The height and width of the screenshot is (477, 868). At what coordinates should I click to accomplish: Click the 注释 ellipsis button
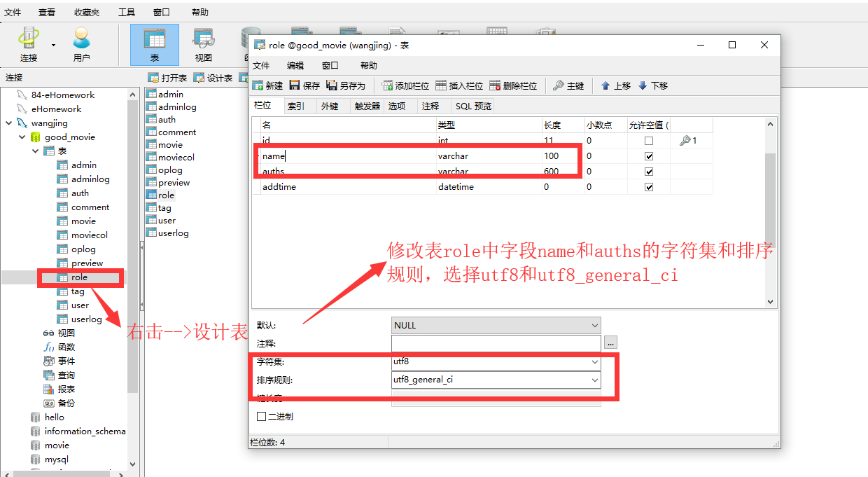(x=610, y=343)
